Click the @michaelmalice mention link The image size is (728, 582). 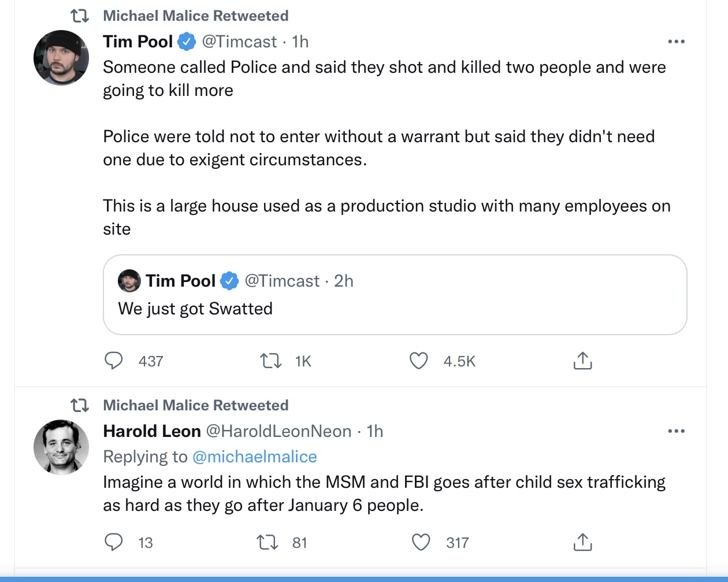(254, 457)
